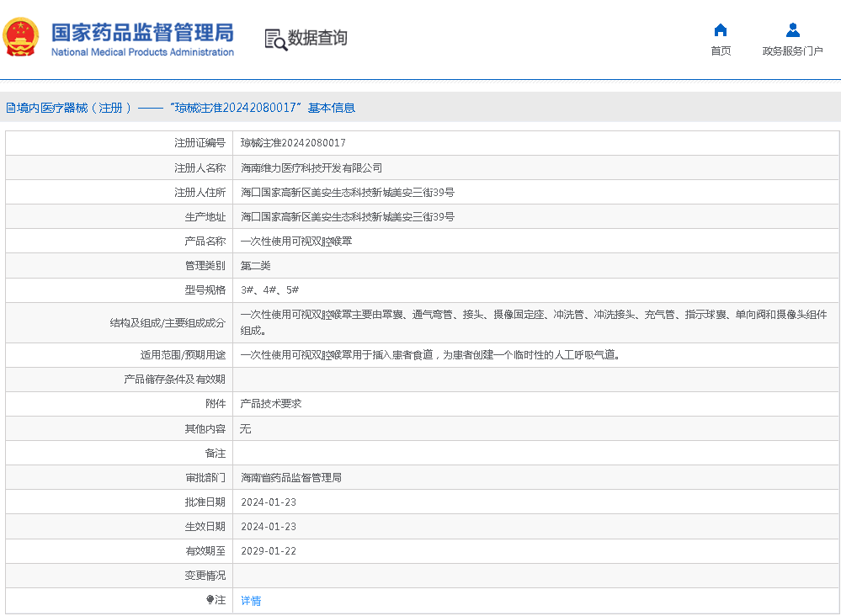Click product name 一次性使用可视双腔喉罩
The height and width of the screenshot is (616, 841).
[x=296, y=241]
